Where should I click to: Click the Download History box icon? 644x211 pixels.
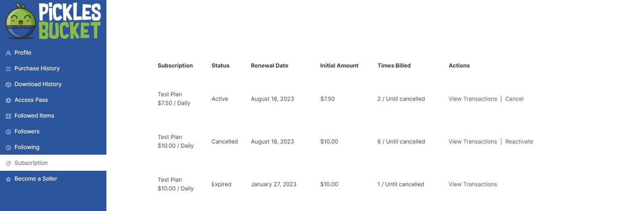[x=8, y=85]
